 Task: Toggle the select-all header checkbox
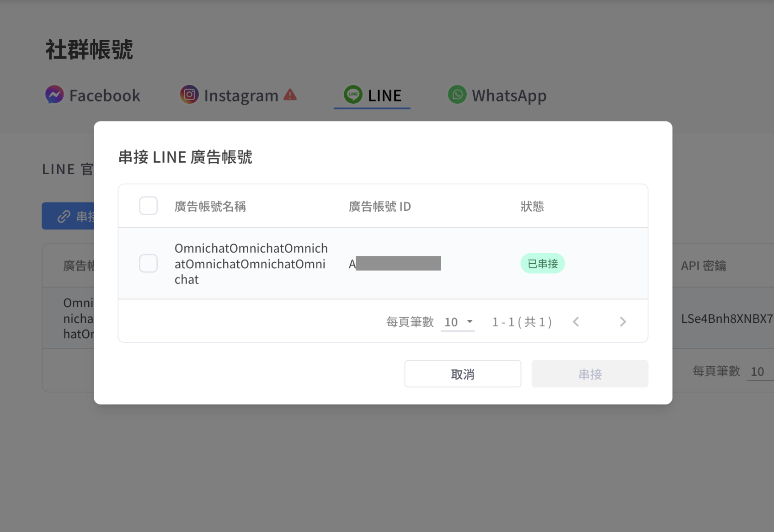pyautogui.click(x=149, y=206)
